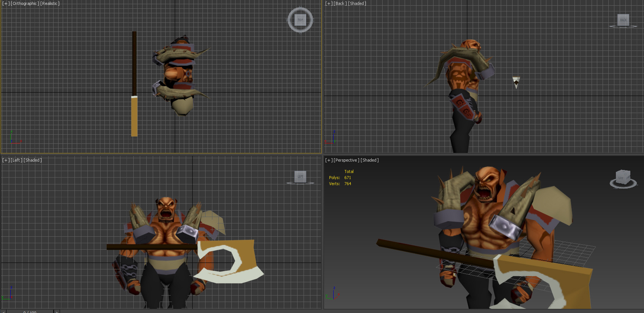The width and height of the screenshot is (644, 313).
Task: Open the [Shaded] menu of the Left viewport
Action: click(33, 160)
